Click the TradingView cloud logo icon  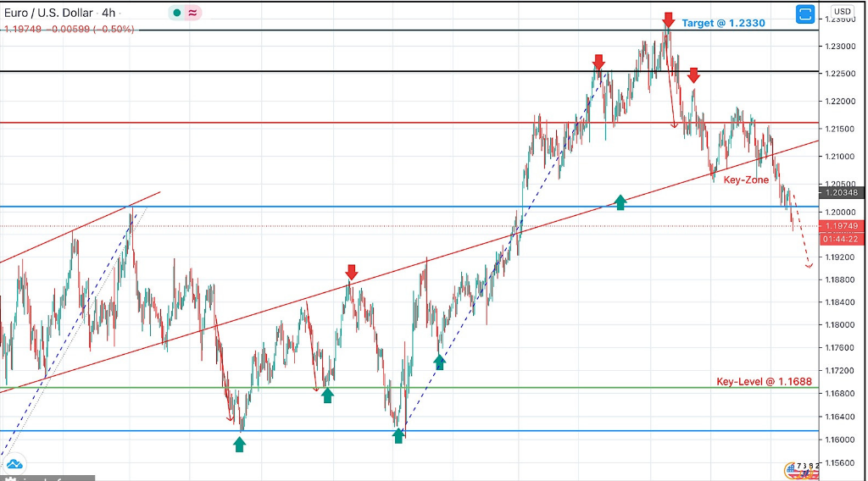click(14, 464)
